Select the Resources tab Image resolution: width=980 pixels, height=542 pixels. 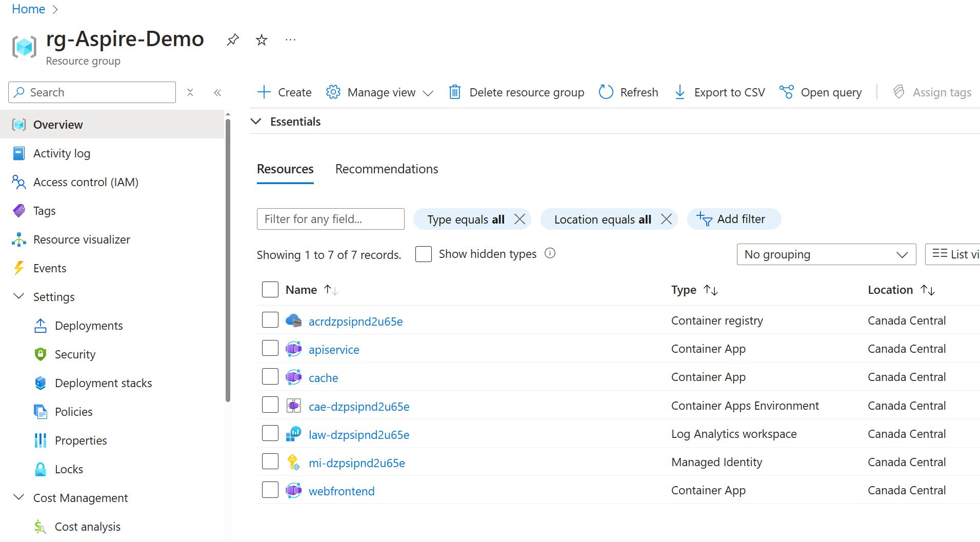(x=285, y=169)
